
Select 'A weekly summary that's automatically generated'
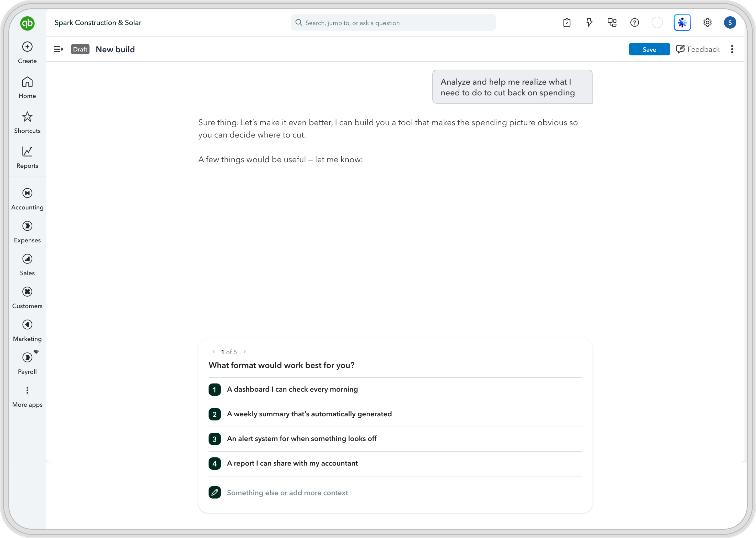coord(395,414)
